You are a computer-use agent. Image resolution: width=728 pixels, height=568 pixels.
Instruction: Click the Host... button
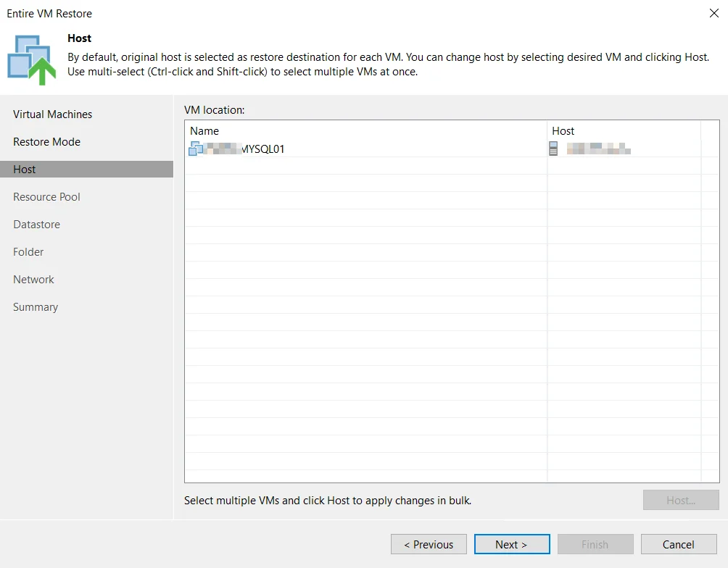pos(681,500)
